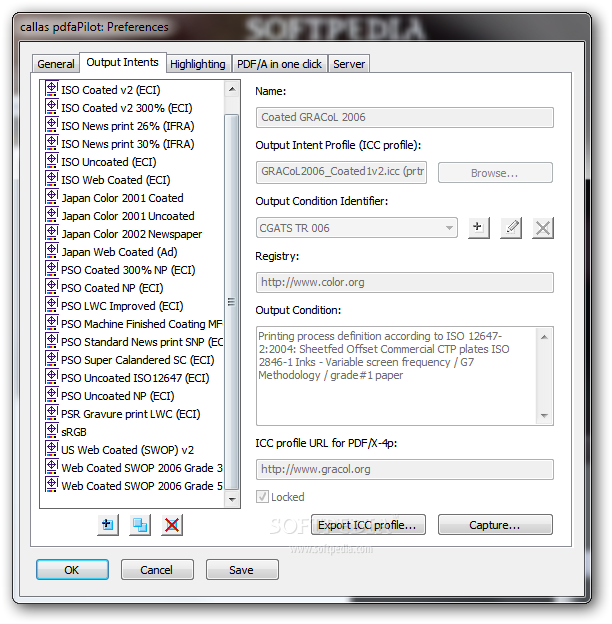Image resolution: width=612 pixels, height=624 pixels.
Task: Select ISO Coated v2 300% (ECI)
Action: [x=127, y=108]
